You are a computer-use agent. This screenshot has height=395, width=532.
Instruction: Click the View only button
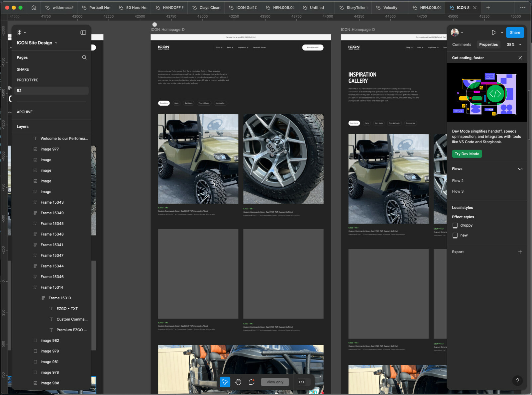tap(275, 382)
